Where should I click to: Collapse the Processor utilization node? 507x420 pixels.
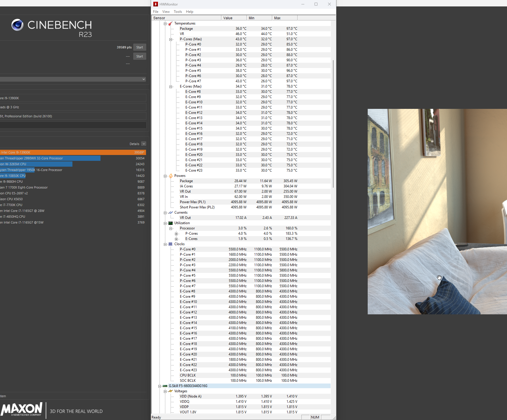[171, 229]
